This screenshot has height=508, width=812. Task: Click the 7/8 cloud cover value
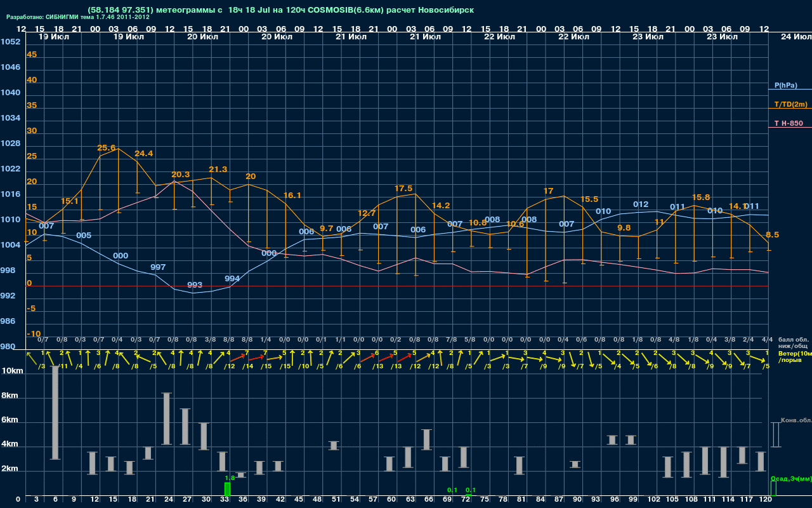click(x=452, y=340)
